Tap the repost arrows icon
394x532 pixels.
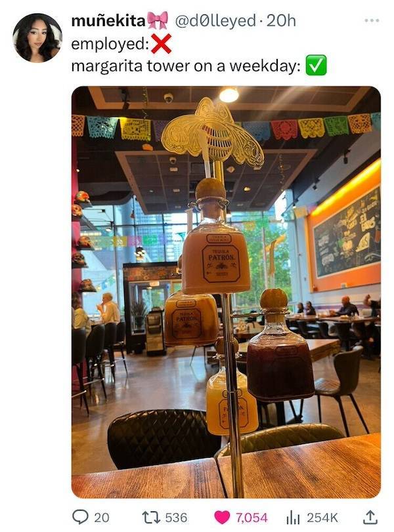[150, 518]
